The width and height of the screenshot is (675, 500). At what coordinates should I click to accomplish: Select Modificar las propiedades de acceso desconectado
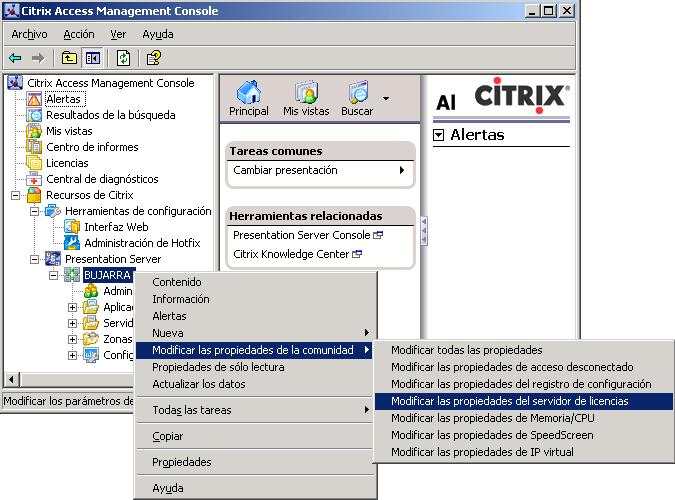(x=523, y=367)
